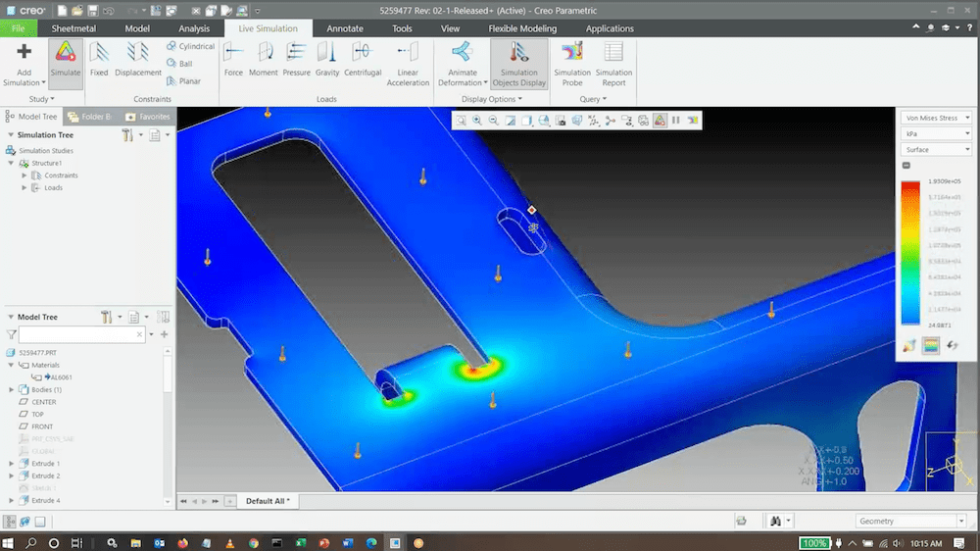Apply a Pressure load
Screen dimensions: 980x551
pyautogui.click(x=296, y=60)
